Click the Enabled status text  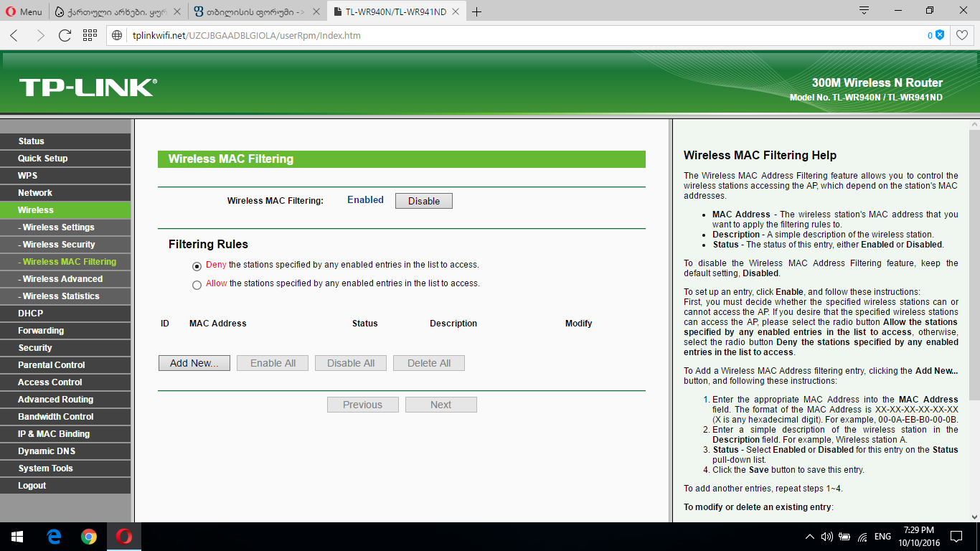365,200
